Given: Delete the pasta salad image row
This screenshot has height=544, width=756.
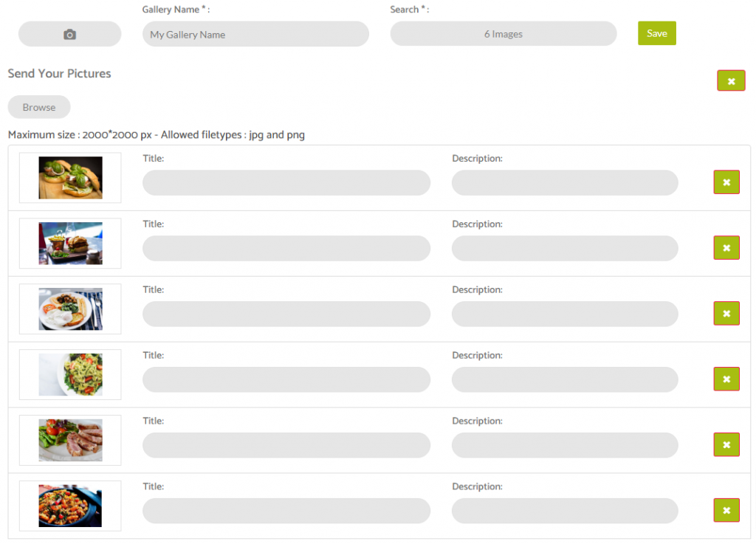Looking at the screenshot, I should (726, 379).
